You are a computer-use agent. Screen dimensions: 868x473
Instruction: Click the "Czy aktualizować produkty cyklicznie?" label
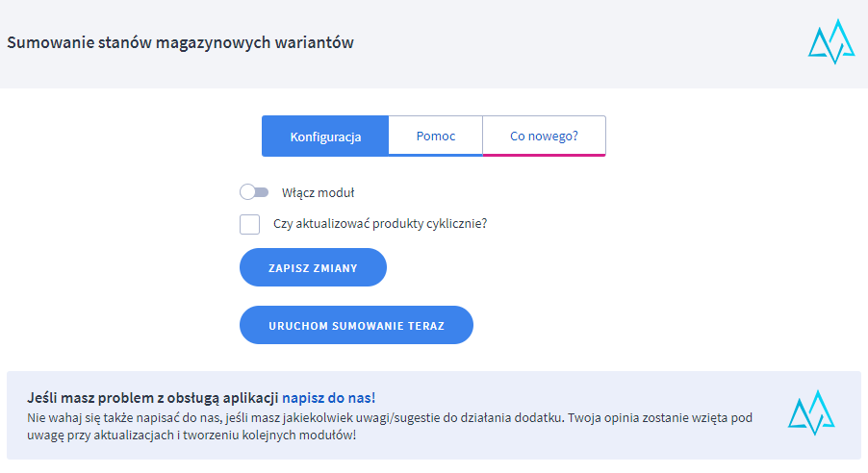tap(380, 224)
